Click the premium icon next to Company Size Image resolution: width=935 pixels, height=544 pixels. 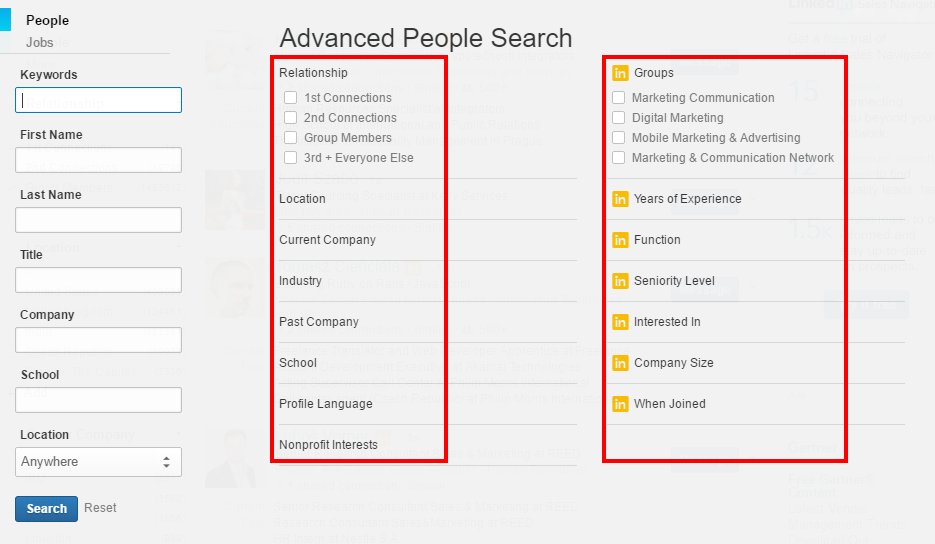click(620, 363)
